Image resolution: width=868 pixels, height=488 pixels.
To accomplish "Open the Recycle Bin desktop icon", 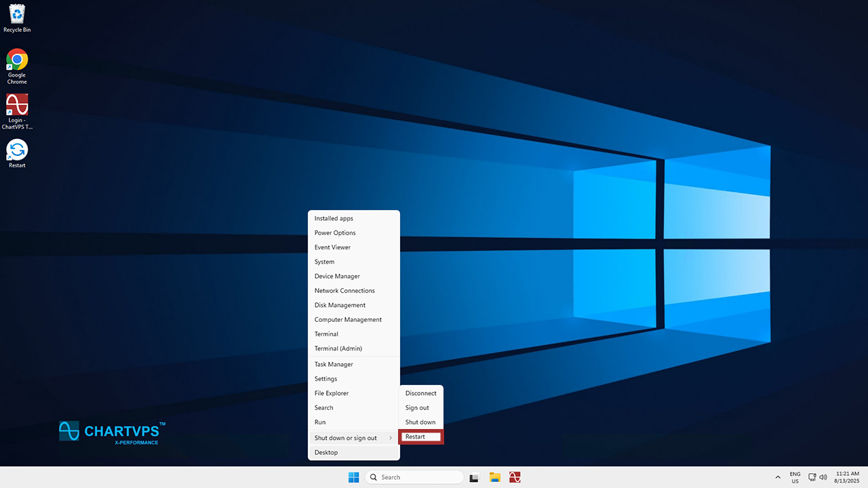I will [x=17, y=15].
